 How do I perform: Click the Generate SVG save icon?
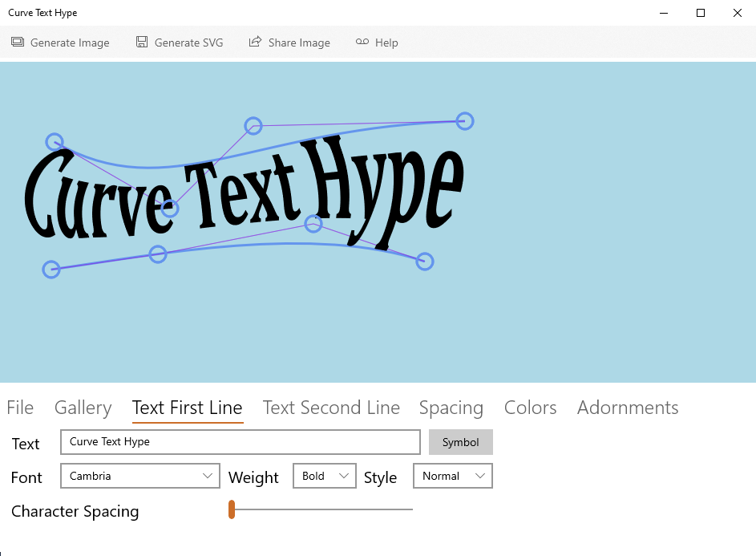(142, 42)
